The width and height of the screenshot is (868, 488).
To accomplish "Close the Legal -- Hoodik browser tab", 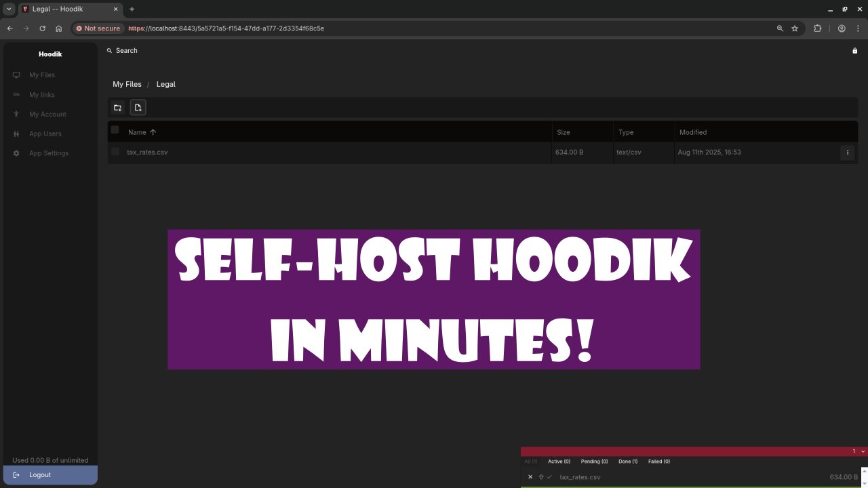I will pos(117,9).
